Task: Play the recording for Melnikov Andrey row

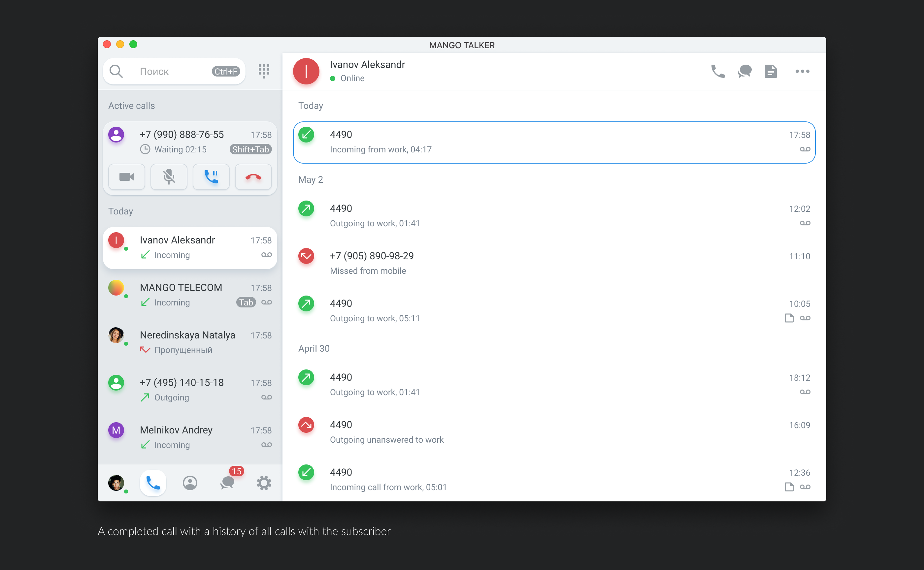Action: click(267, 445)
